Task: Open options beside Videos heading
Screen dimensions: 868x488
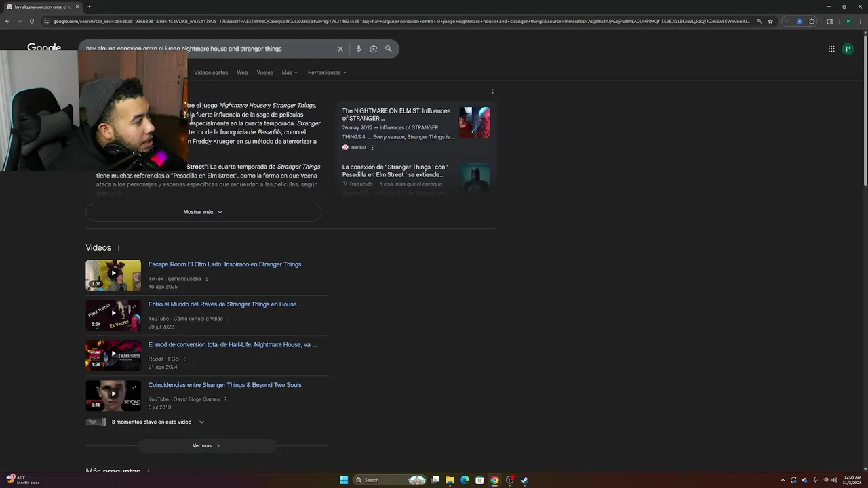Action: pos(119,248)
